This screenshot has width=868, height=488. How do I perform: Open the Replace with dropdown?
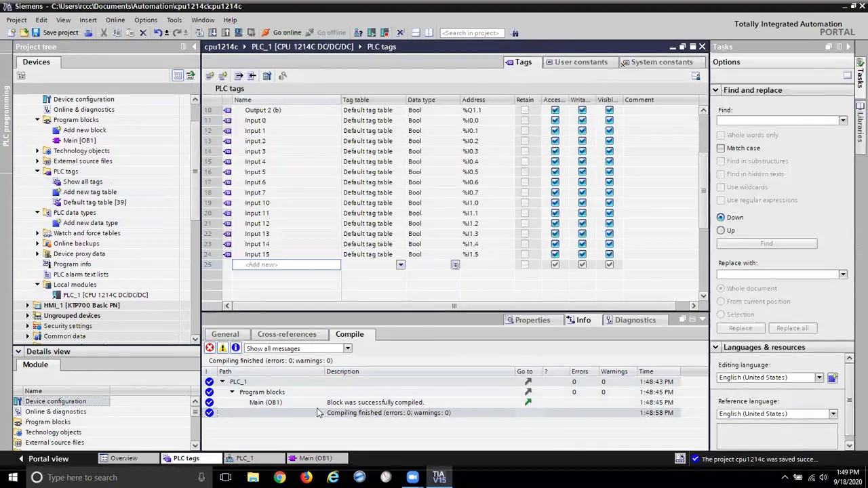point(843,274)
